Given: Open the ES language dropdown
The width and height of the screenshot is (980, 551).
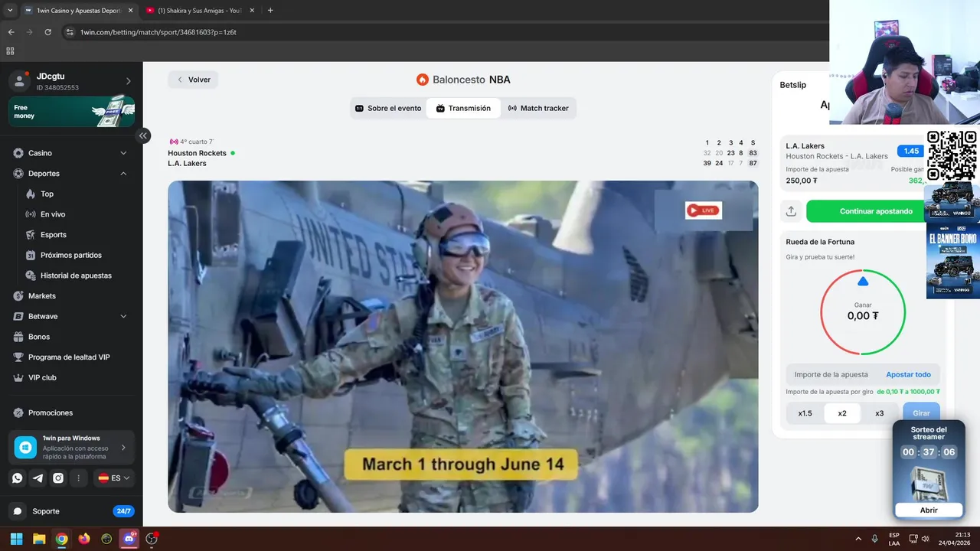Looking at the screenshot, I should click(x=114, y=478).
